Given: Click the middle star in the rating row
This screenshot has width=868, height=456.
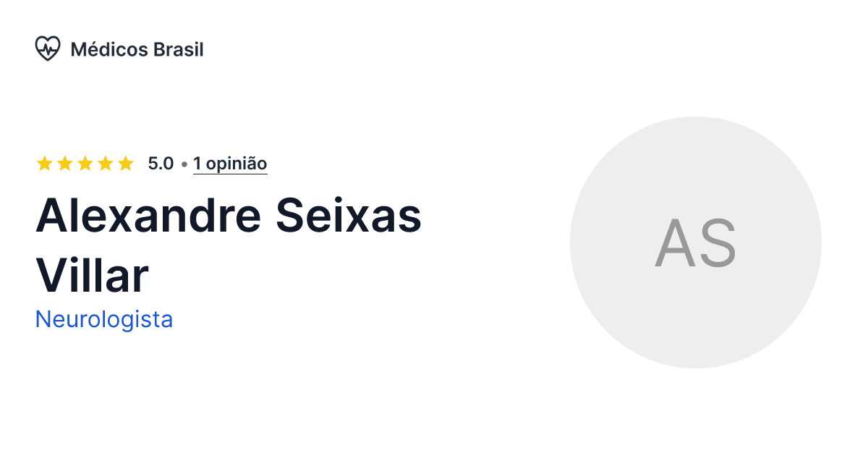Looking at the screenshot, I should coord(84,163).
